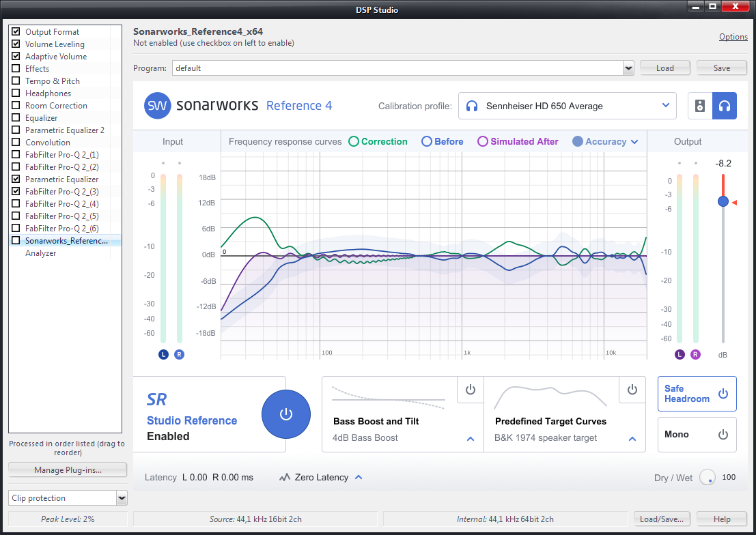Expand the Zero Latency filter options
Image resolution: width=756 pixels, height=535 pixels.
click(359, 477)
